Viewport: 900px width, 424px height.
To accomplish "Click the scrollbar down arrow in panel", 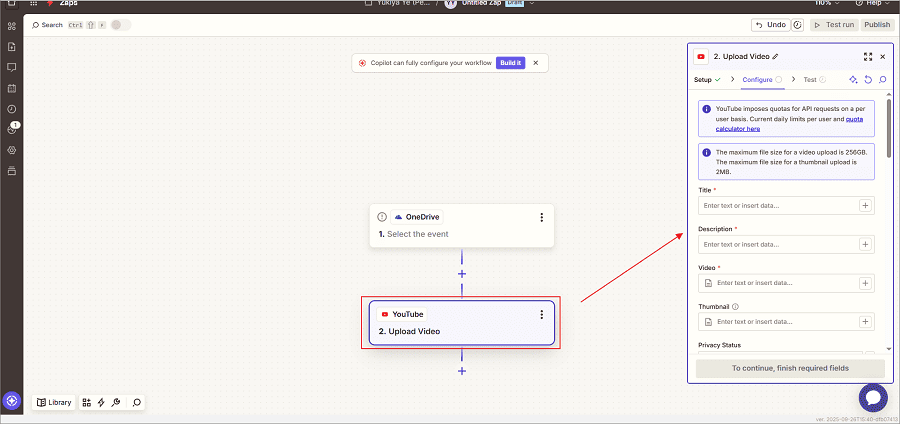I will tap(889, 348).
